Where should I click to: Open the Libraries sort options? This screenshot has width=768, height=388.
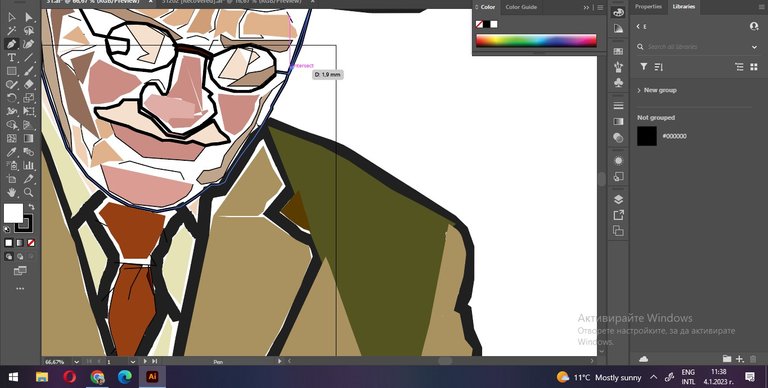[x=658, y=67]
